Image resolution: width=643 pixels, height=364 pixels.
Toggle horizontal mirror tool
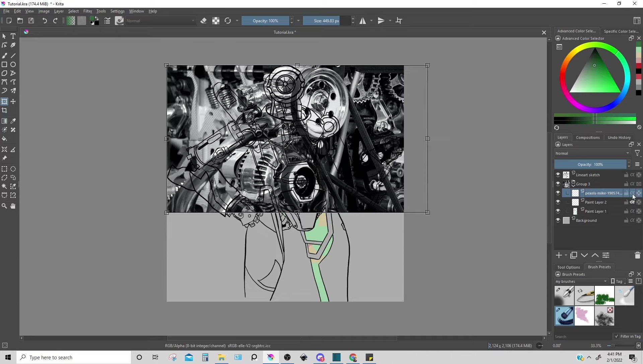point(363,21)
